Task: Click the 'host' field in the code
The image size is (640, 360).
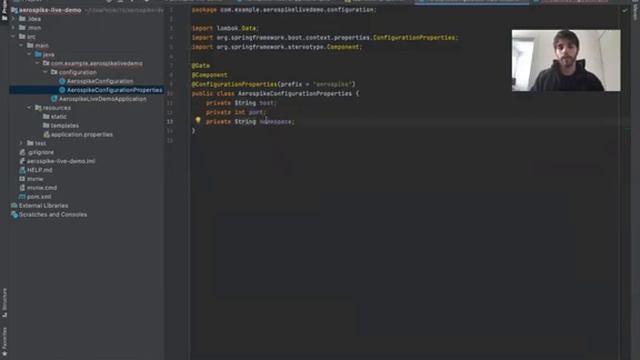Action: coord(267,103)
